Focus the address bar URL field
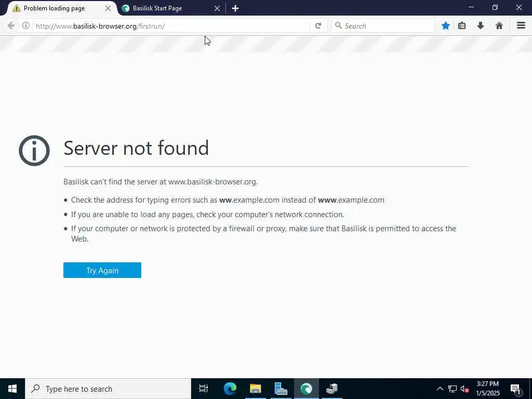 (x=171, y=26)
